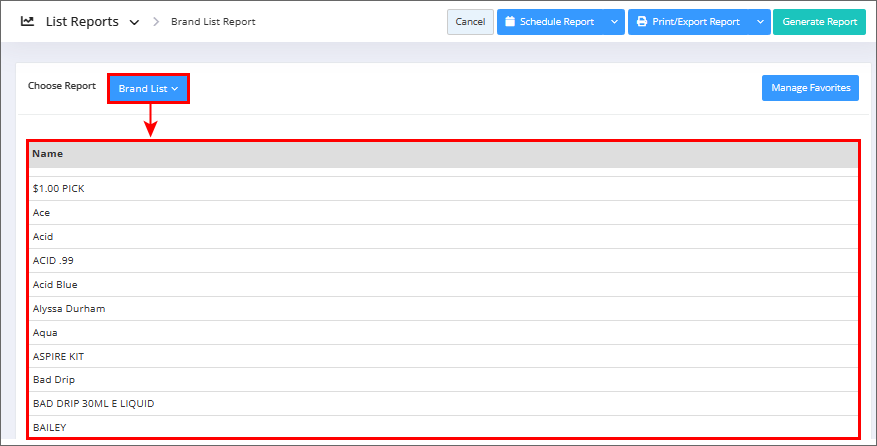Click the Name column header
Image resolution: width=877 pixels, height=446 pixels.
pyautogui.click(x=444, y=154)
